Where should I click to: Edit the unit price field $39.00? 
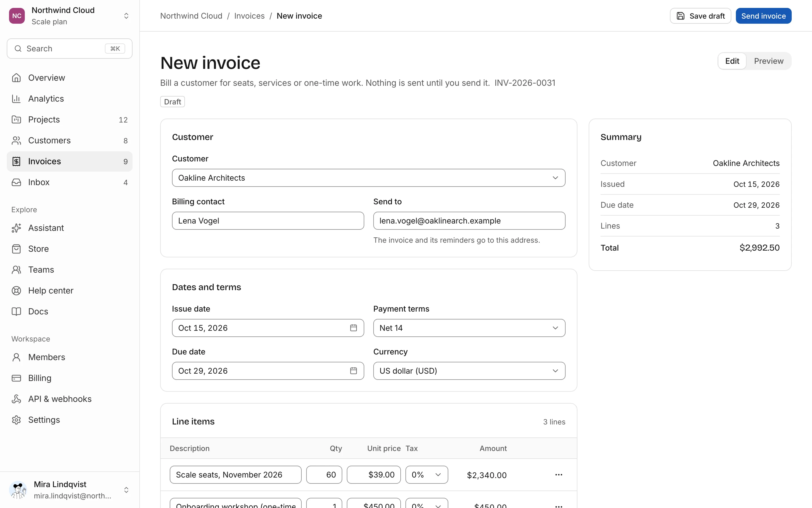coord(374,474)
